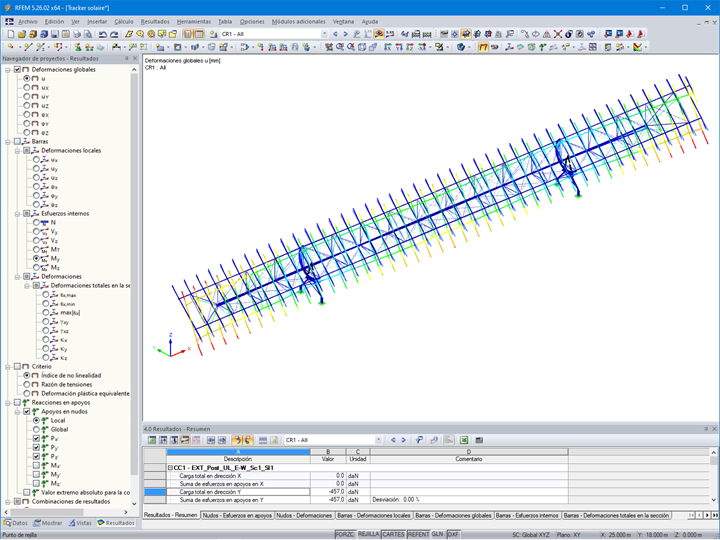Select the uZ global deformation radio
The width and height of the screenshot is (720, 540).
27,106
